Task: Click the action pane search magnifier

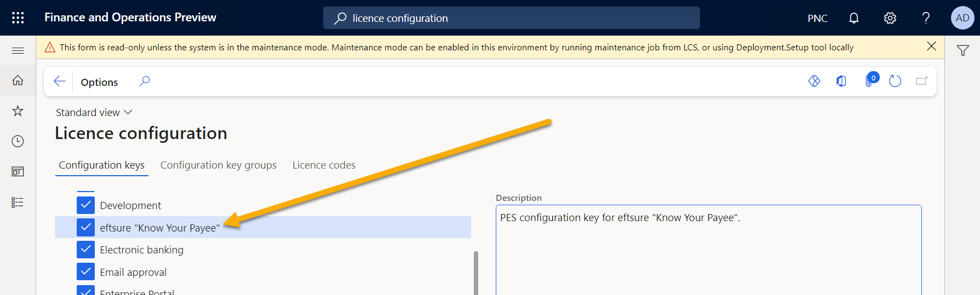Action: point(144,82)
